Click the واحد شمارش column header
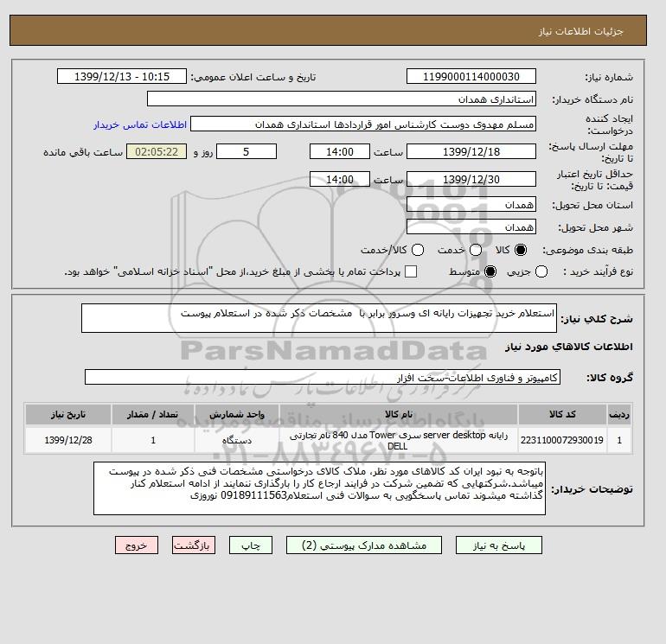The height and width of the screenshot is (644, 666). [237, 414]
